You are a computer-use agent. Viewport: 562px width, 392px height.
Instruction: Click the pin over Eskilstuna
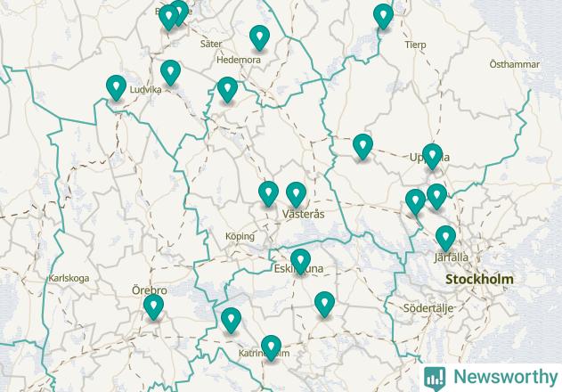point(300,262)
